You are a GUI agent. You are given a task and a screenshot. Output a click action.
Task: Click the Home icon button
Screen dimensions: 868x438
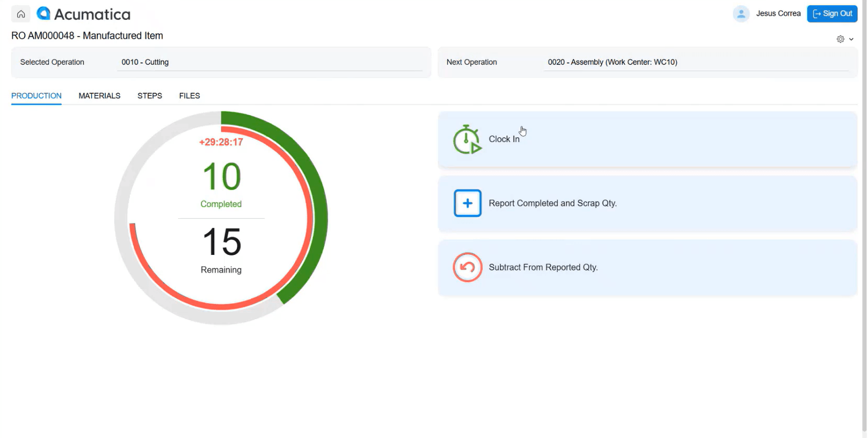[21, 14]
